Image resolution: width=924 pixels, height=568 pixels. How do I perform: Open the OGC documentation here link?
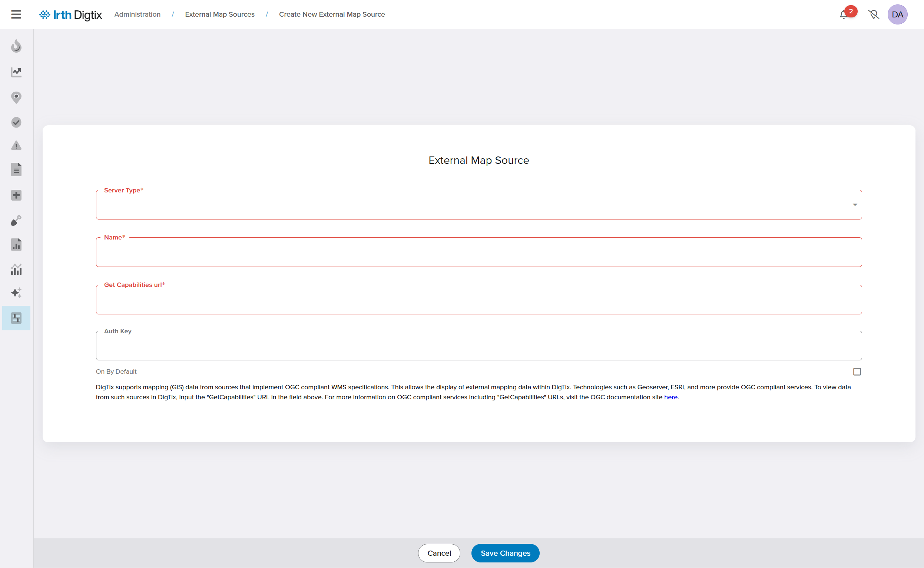670,397
